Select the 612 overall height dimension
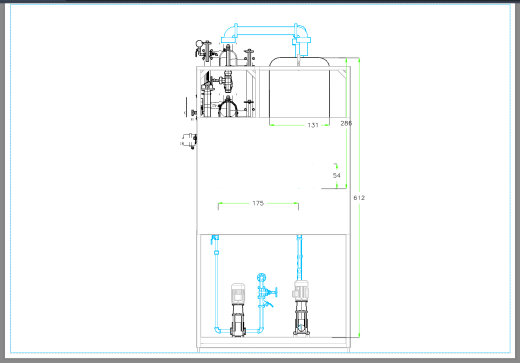This screenshot has height=363, width=520. (359, 198)
